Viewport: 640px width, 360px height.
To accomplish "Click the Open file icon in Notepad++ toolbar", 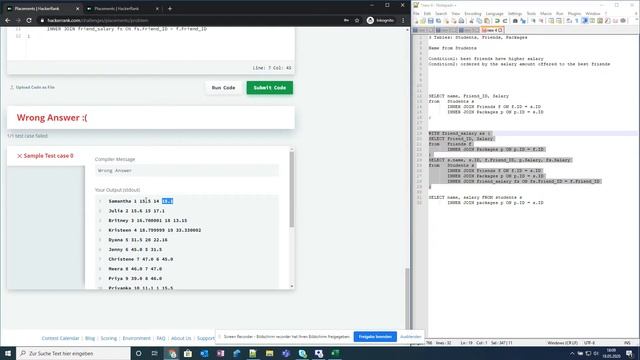I will (x=423, y=21).
